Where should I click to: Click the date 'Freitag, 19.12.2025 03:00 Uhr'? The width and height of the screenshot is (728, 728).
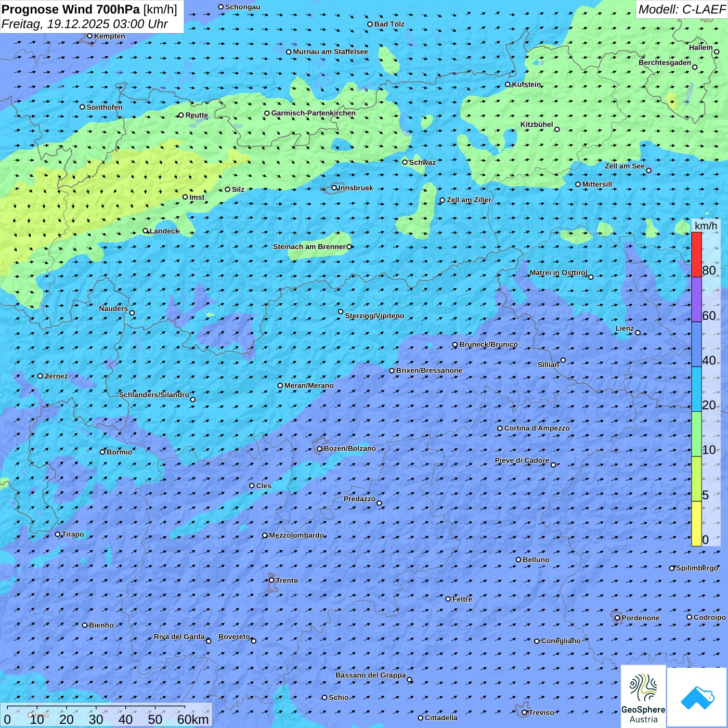(85, 24)
